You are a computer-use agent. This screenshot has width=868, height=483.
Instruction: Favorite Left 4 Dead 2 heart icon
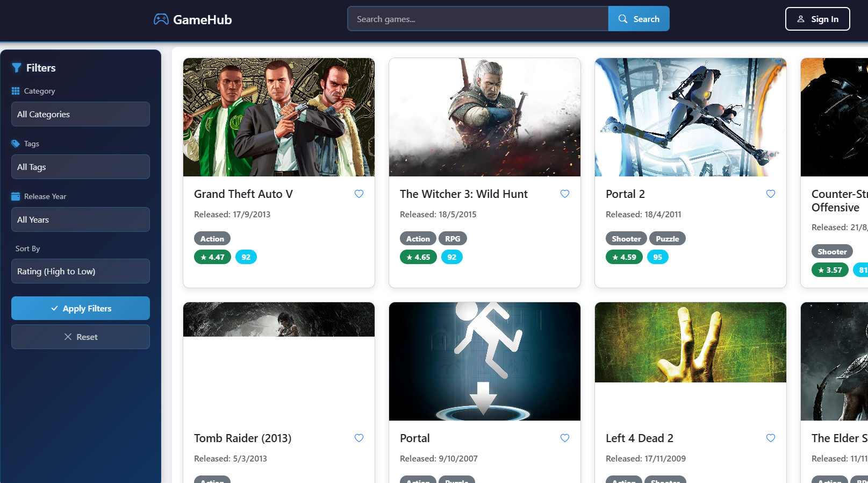[771, 438]
